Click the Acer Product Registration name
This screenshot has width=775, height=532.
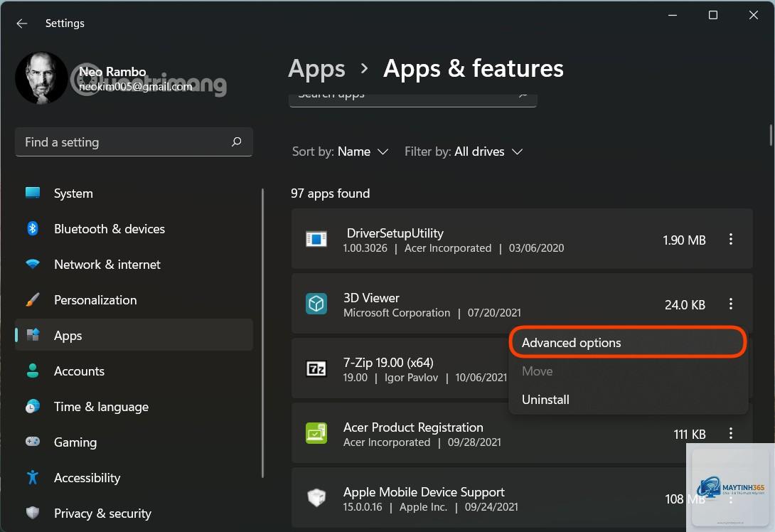coord(413,427)
